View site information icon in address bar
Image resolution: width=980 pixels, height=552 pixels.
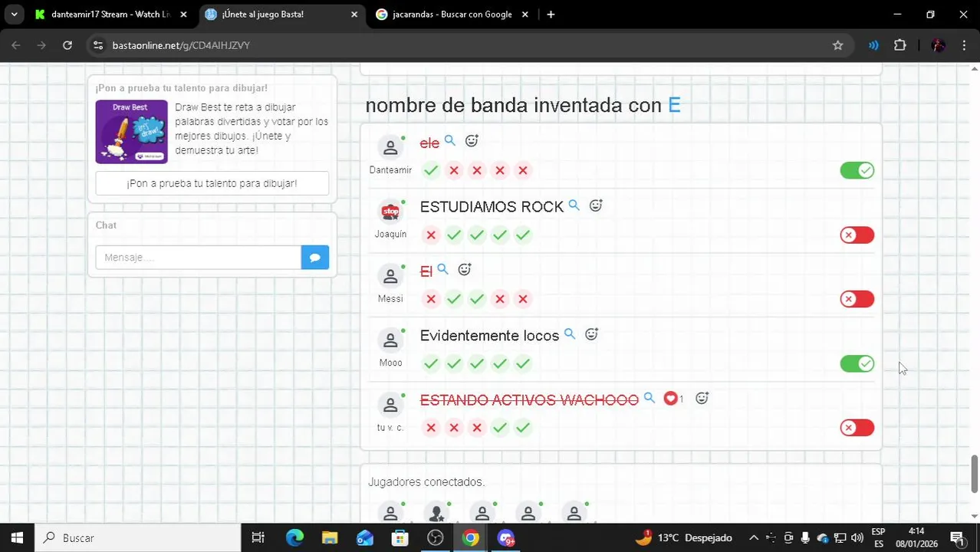point(98,45)
